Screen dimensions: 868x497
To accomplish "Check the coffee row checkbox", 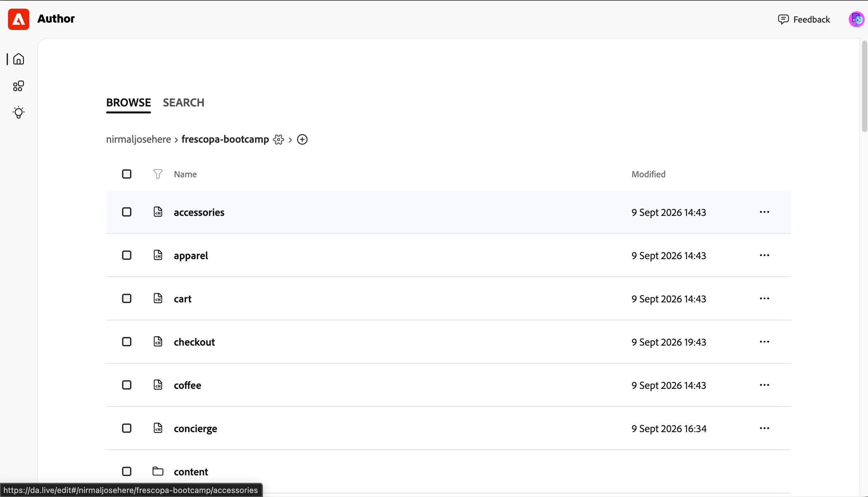I will tap(127, 385).
